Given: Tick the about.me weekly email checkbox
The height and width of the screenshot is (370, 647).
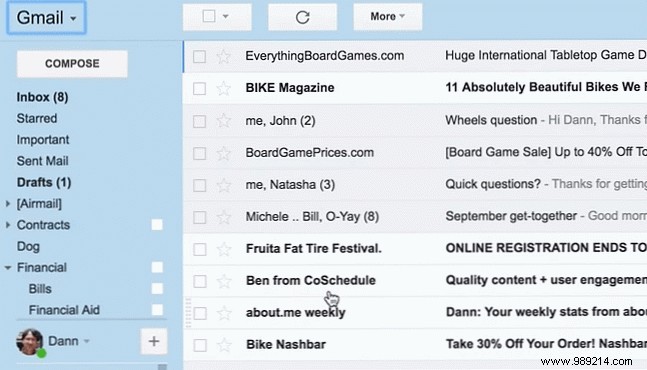Looking at the screenshot, I should (x=200, y=313).
